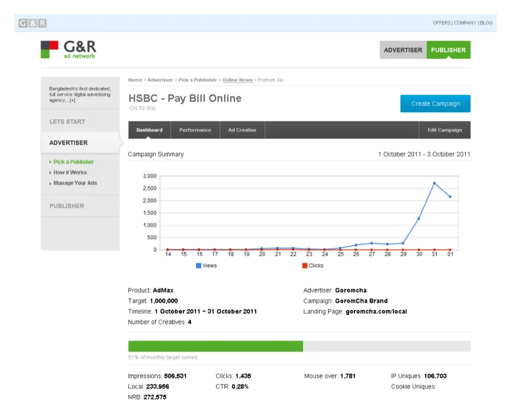Click the Local value 233,956
The image size is (512, 420).
click(x=158, y=387)
